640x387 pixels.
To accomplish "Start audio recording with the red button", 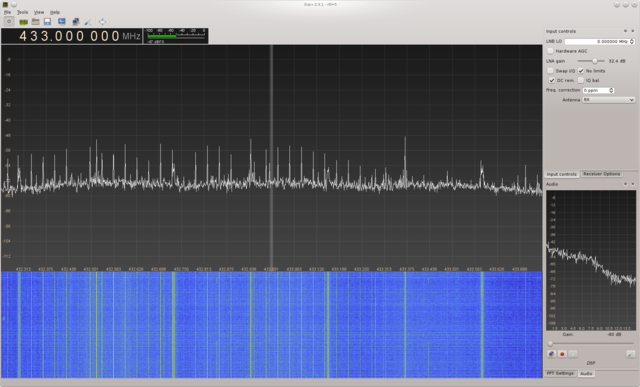I will point(562,354).
